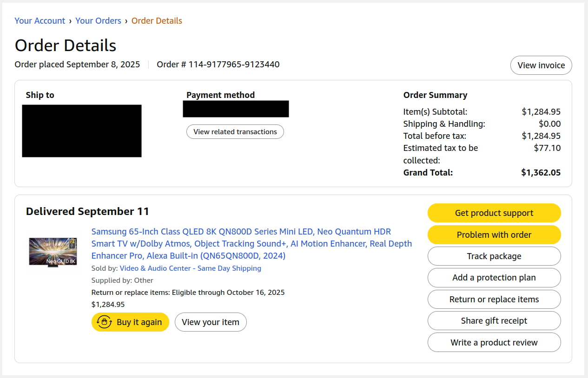Select the Order Details breadcrumb item
588x378 pixels.
point(157,20)
